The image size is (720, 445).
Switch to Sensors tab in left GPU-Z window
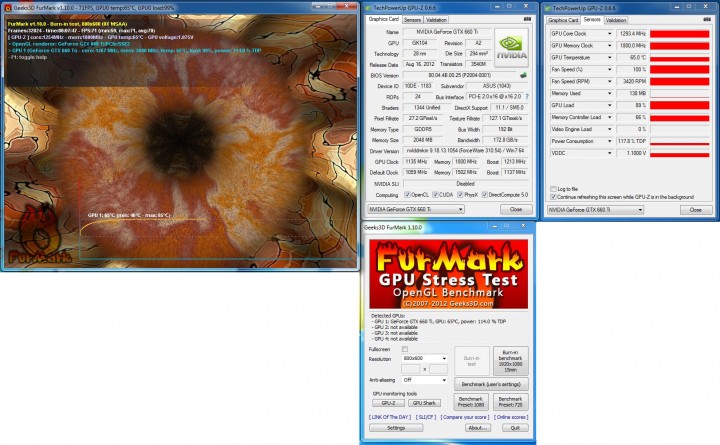coord(412,20)
